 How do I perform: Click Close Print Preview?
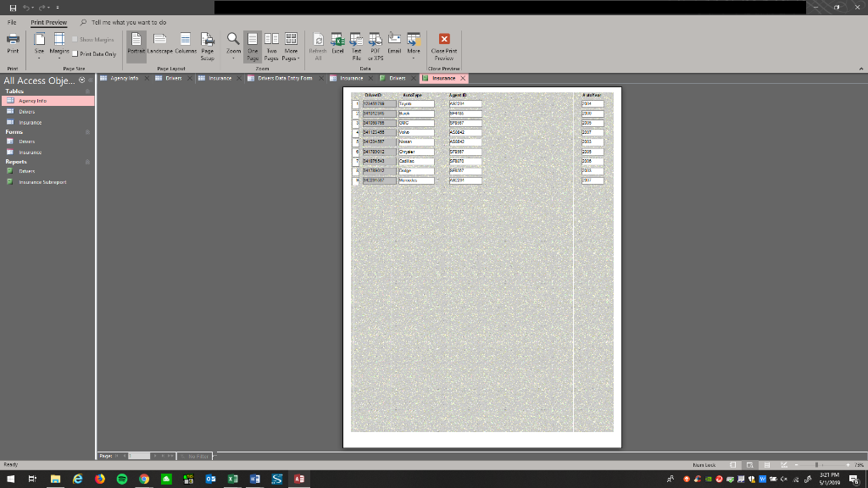click(x=444, y=47)
